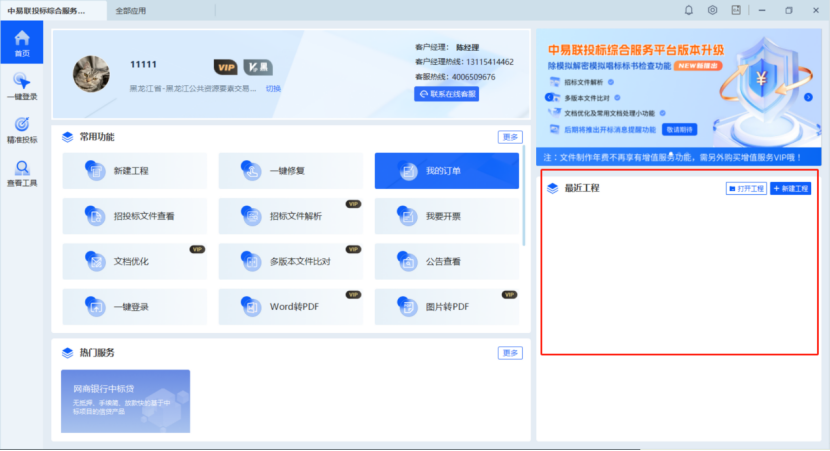Click the 联系在线客服 button
The width and height of the screenshot is (830, 451).
447,94
